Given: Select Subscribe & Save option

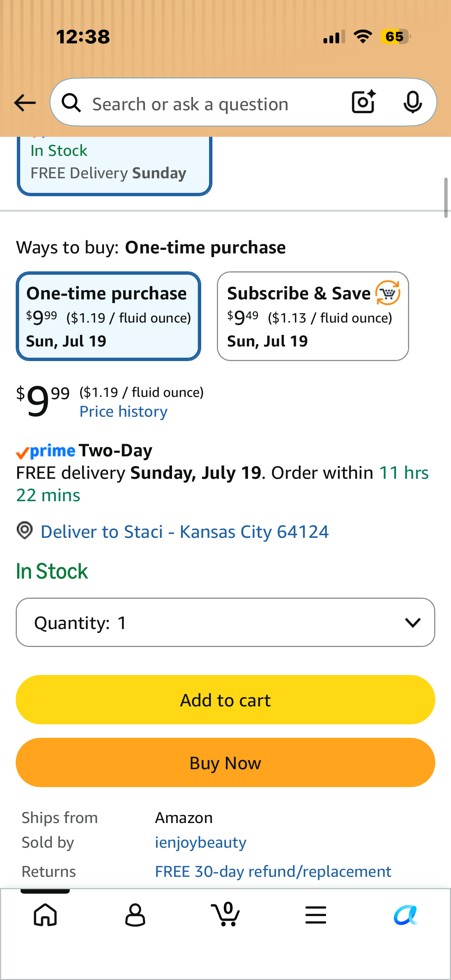Looking at the screenshot, I should pyautogui.click(x=313, y=316).
